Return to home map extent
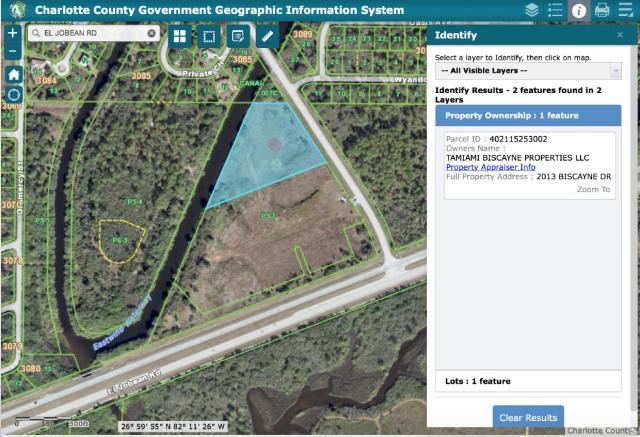640x437 pixels. [x=14, y=74]
